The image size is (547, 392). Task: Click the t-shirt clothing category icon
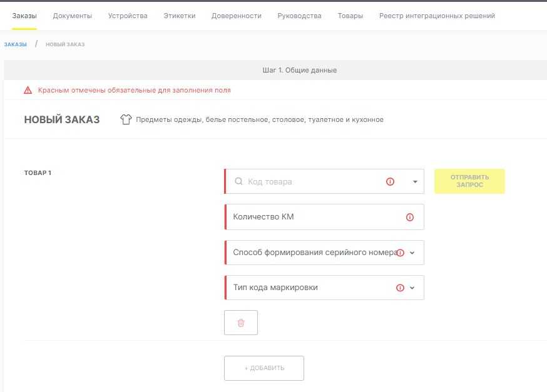point(126,119)
